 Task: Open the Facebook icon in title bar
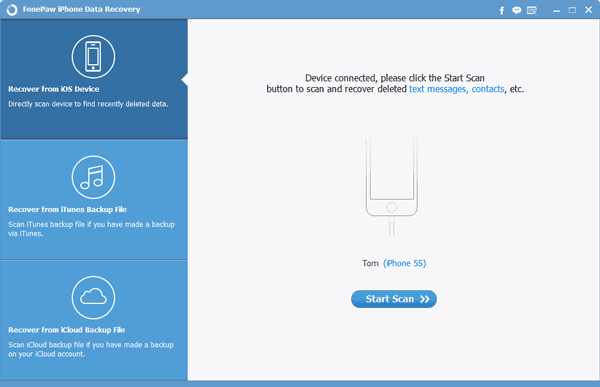tap(502, 10)
